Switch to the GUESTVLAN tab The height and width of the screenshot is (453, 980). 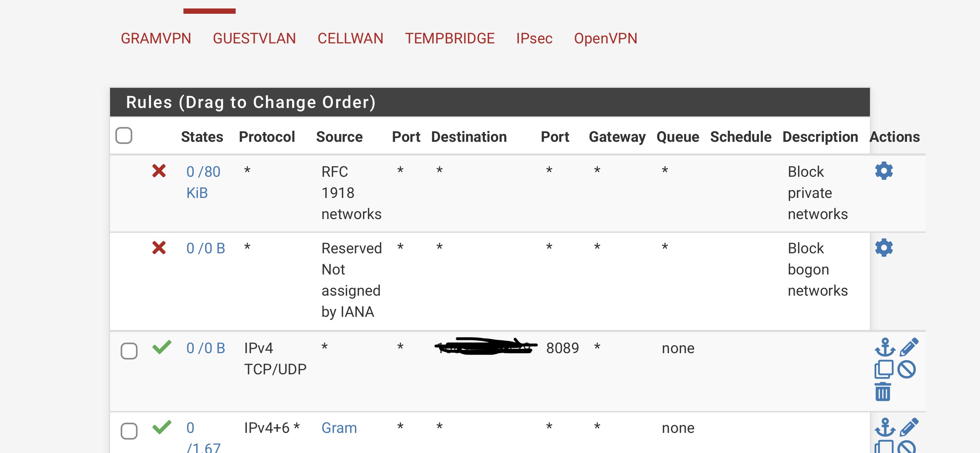254,38
